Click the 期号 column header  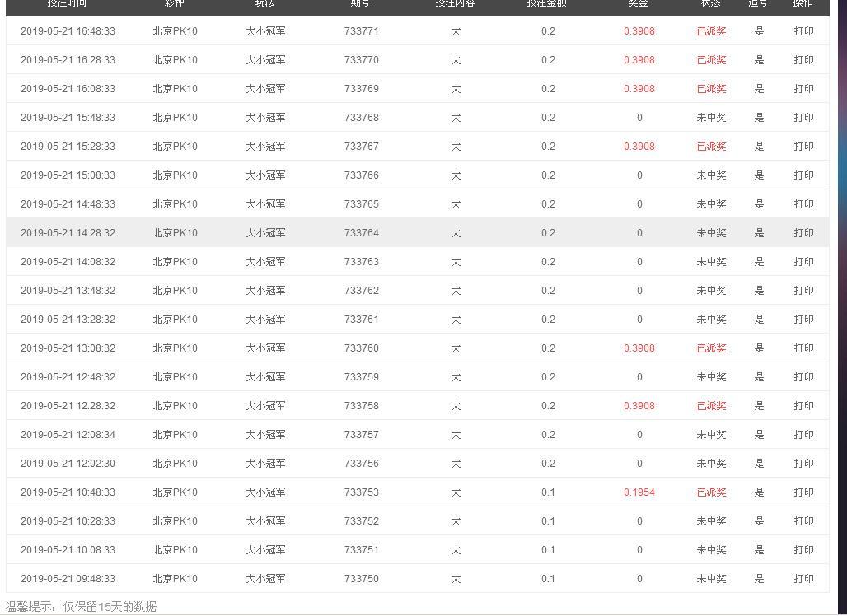(x=360, y=3)
